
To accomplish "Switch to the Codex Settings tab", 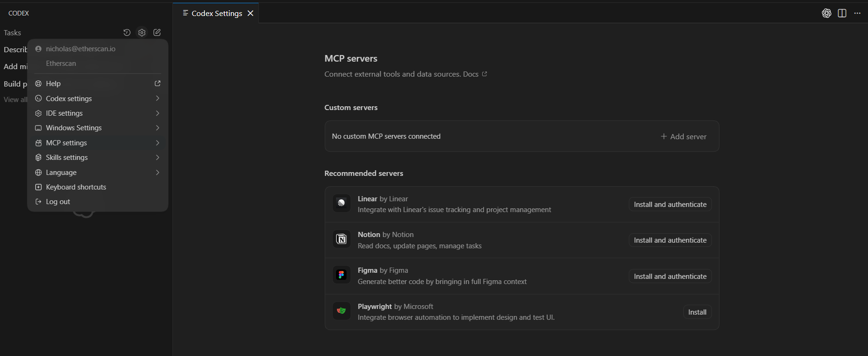I will point(217,13).
